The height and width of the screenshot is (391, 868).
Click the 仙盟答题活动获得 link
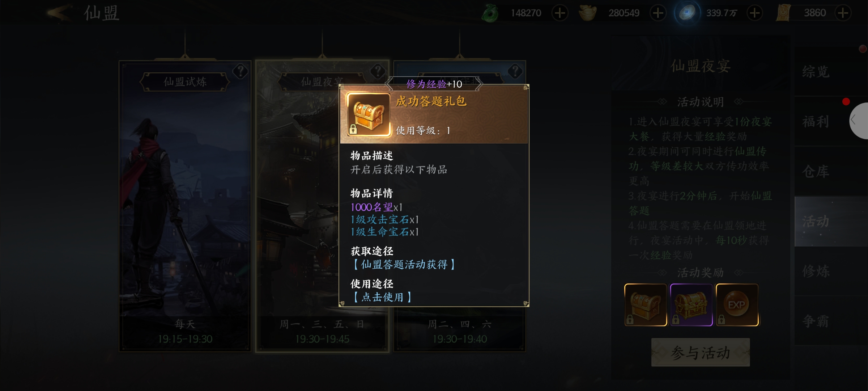[x=404, y=265]
